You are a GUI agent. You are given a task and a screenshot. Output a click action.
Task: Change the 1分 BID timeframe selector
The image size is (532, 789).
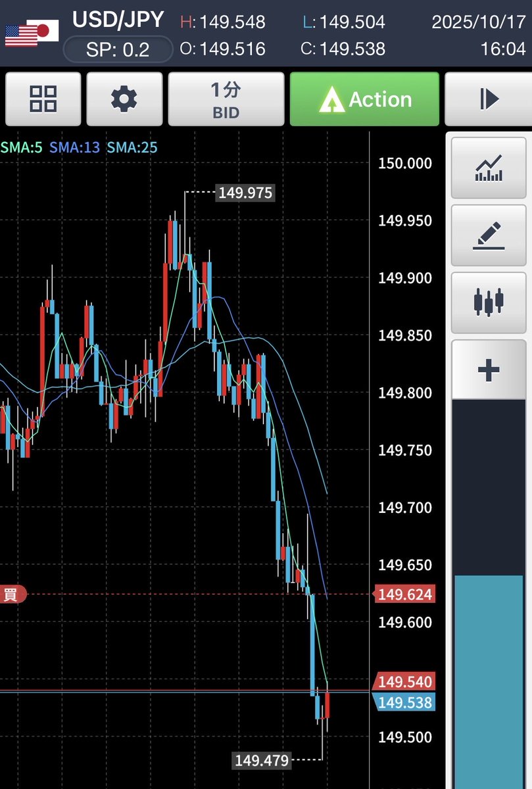point(226,99)
